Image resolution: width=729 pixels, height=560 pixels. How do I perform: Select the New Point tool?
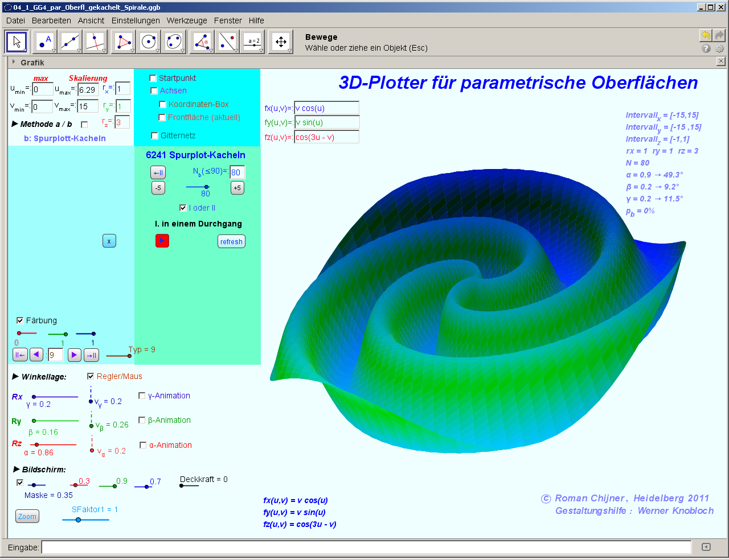(x=44, y=42)
